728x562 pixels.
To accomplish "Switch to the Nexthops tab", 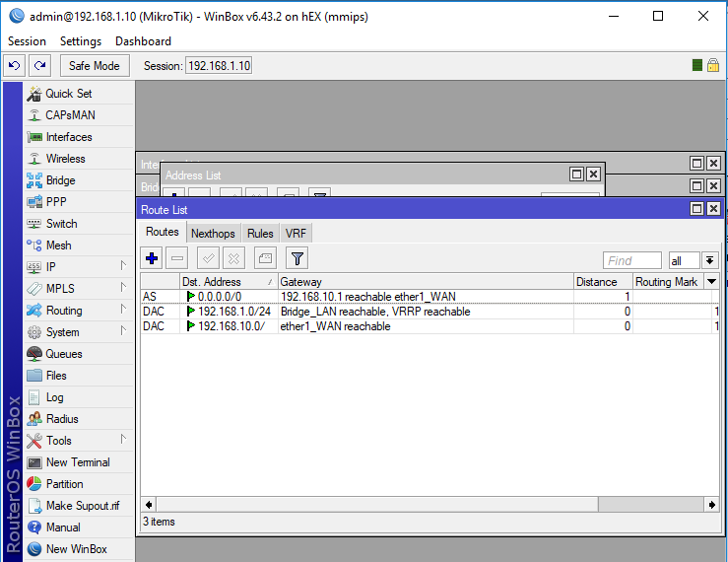I will (x=213, y=234).
